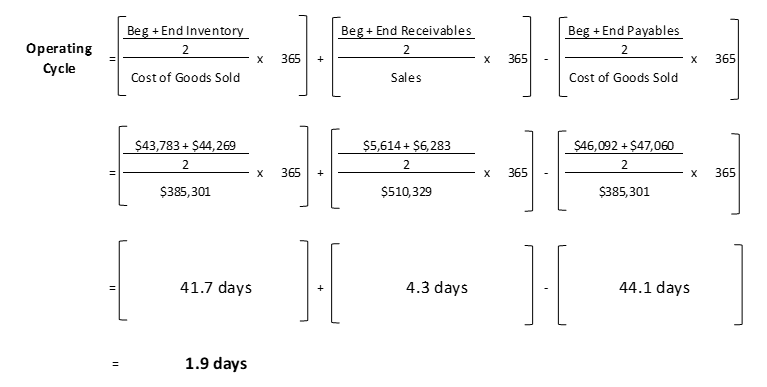Click the minus sign before 44.1 days
Viewport: 767px width, 387px height.
pyautogui.click(x=546, y=288)
